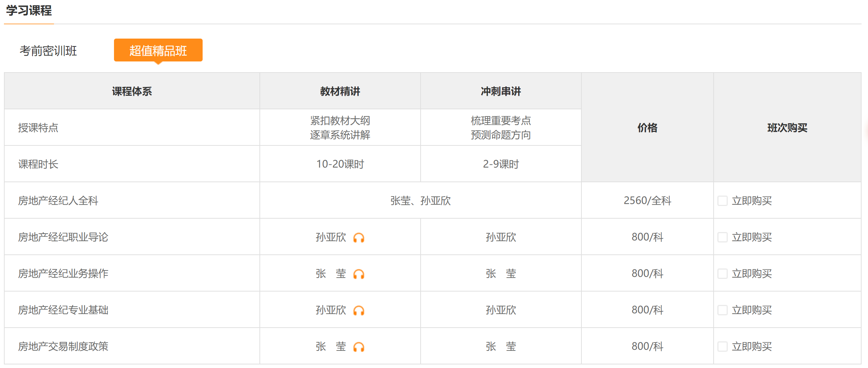Click headphone icon in 房地产经纪职业导论 row

point(358,238)
